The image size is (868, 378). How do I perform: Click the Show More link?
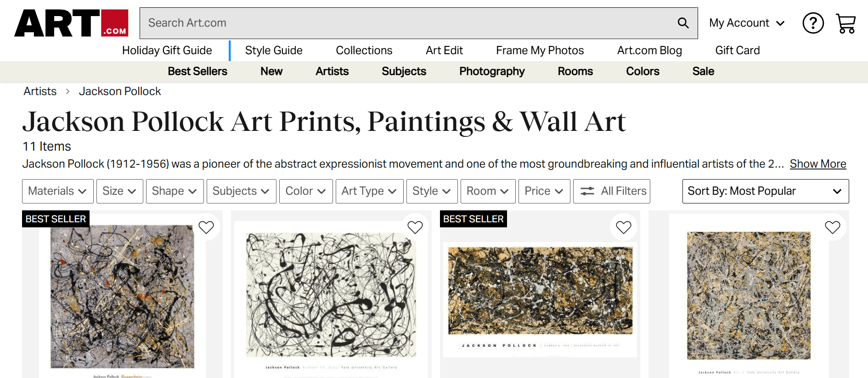[817, 164]
